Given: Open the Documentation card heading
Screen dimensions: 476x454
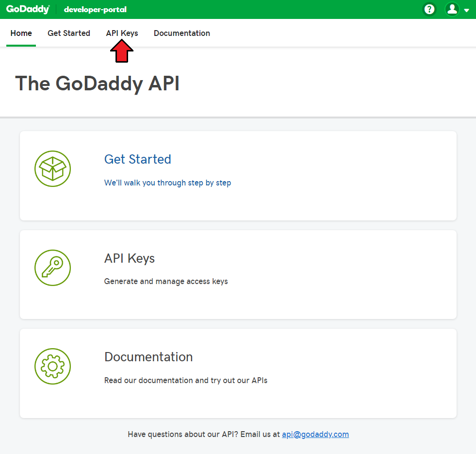Looking at the screenshot, I should coord(148,357).
